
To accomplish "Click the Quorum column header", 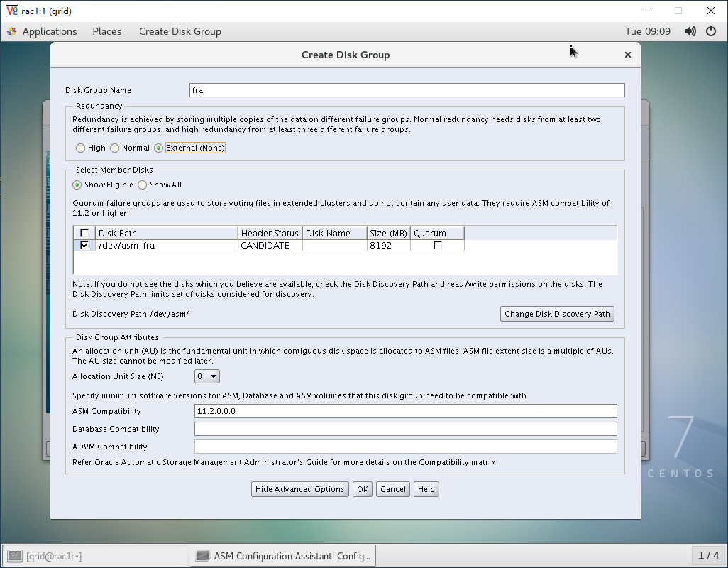I will tap(437, 233).
